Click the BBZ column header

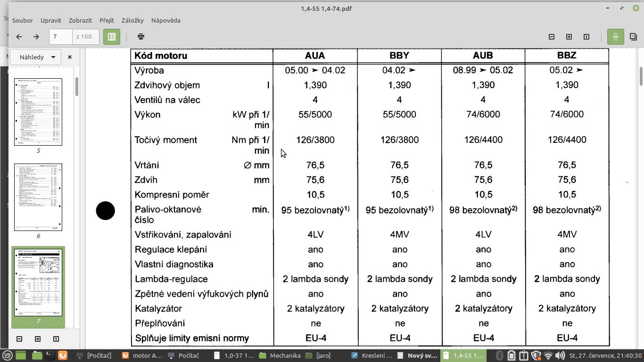tap(567, 56)
